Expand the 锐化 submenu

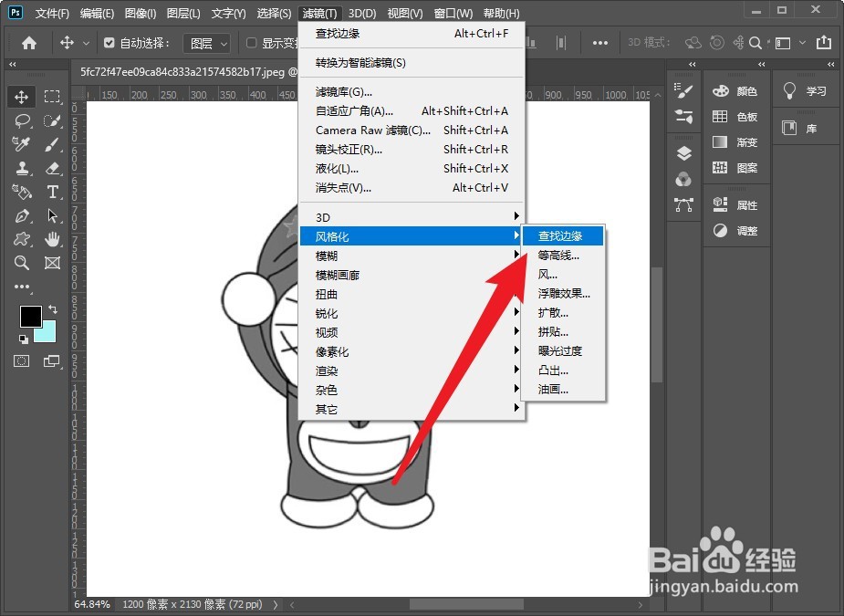point(412,313)
